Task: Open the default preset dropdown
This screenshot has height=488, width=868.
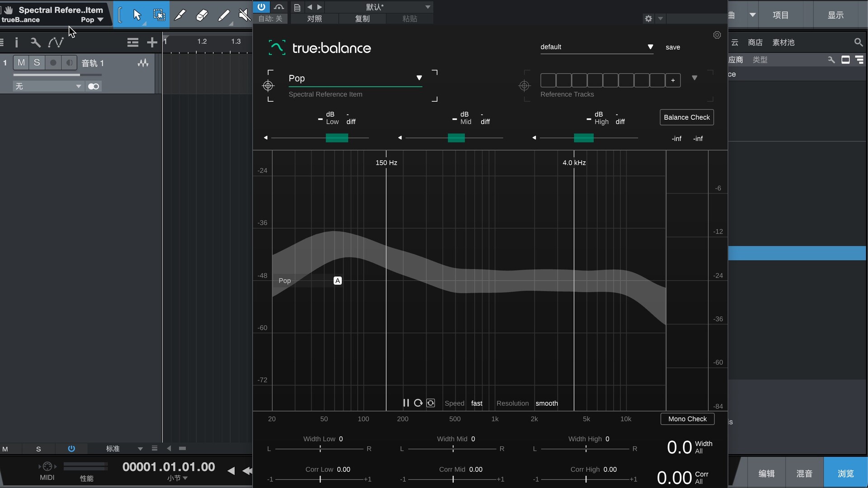Action: click(x=597, y=47)
